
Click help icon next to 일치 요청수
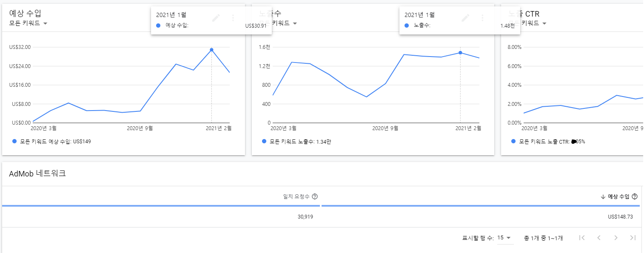click(x=315, y=196)
